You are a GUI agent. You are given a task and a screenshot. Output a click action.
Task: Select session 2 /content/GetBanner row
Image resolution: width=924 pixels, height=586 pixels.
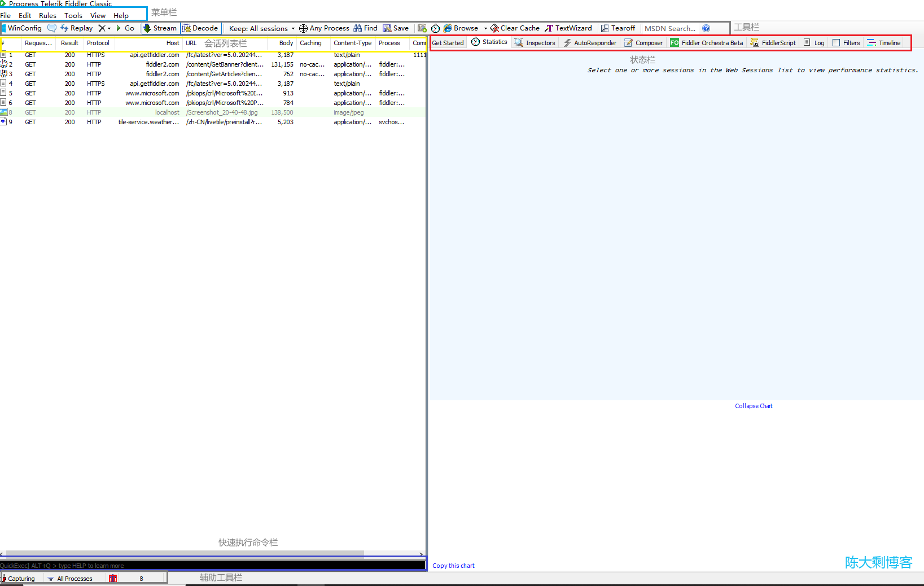(x=213, y=64)
